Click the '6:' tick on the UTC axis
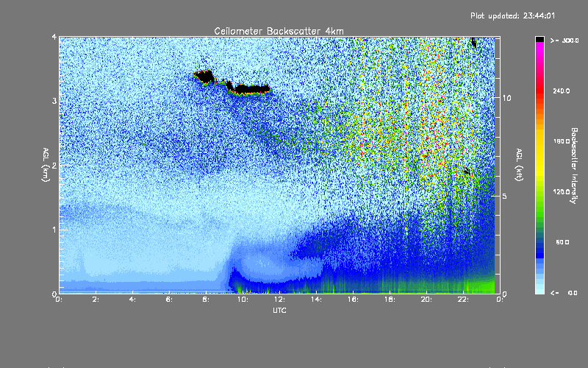 coord(169,300)
